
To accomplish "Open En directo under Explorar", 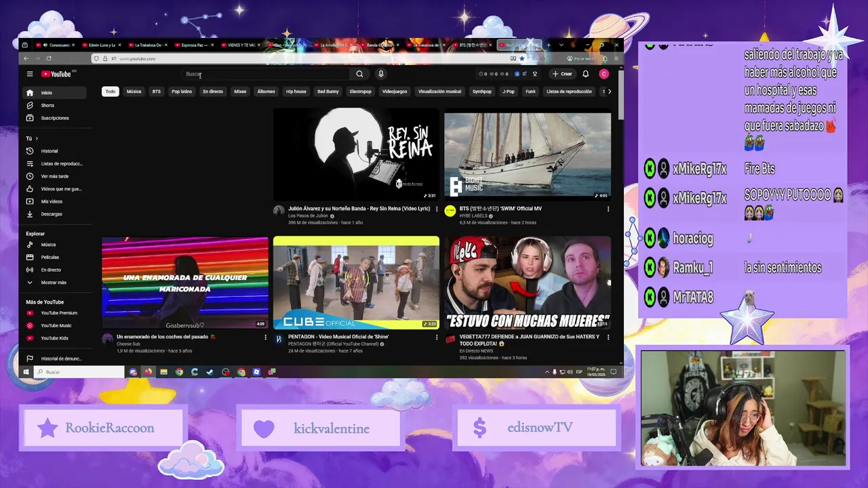I will 56,270.
